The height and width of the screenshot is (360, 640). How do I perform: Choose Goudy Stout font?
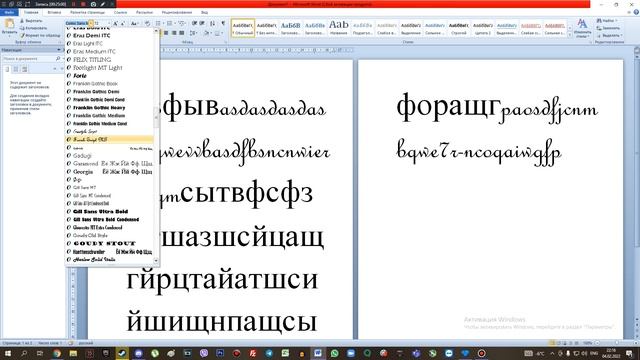[109, 243]
